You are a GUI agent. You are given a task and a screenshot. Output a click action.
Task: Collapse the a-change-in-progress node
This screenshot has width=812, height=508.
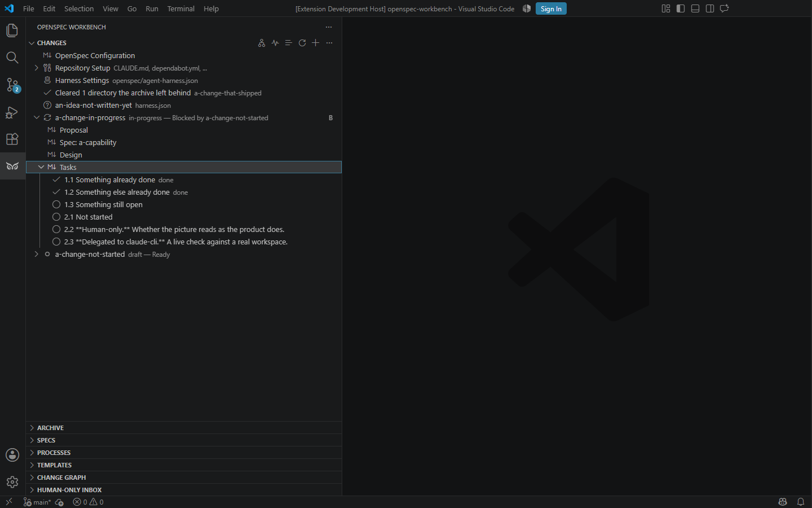point(37,117)
